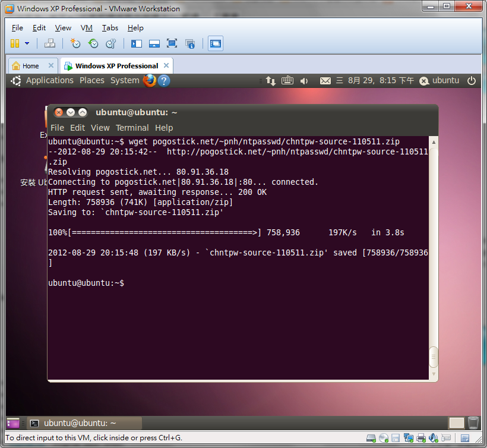Click at the ubuntu@ubuntu:~$ prompt line

coord(86,283)
